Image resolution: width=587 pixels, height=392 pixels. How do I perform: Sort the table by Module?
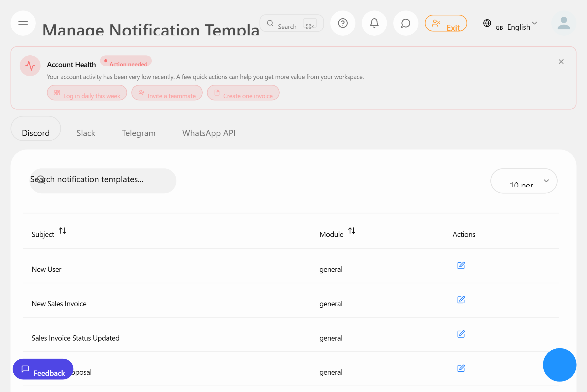pos(352,231)
